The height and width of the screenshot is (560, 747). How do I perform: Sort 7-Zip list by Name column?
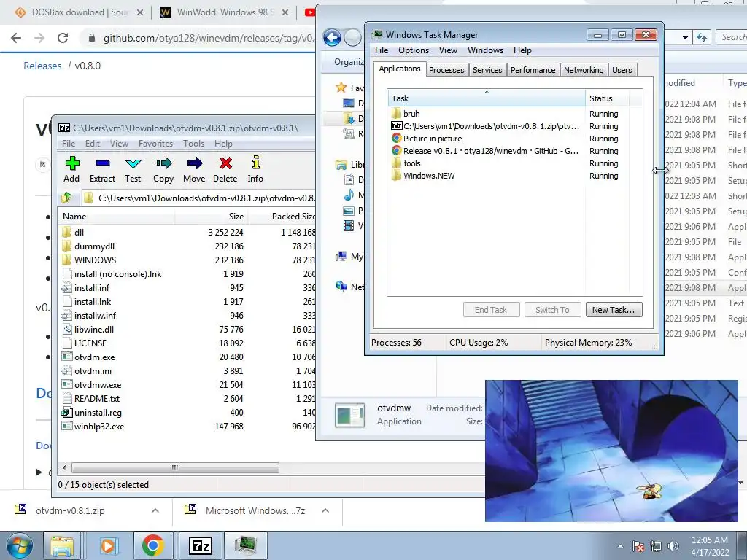116,217
